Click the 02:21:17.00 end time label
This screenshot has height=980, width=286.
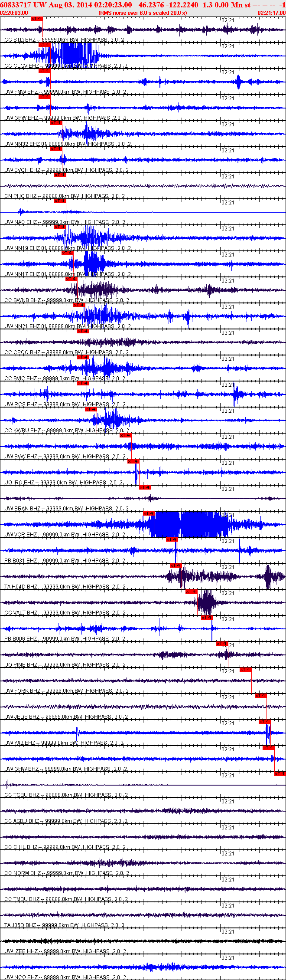272,13
